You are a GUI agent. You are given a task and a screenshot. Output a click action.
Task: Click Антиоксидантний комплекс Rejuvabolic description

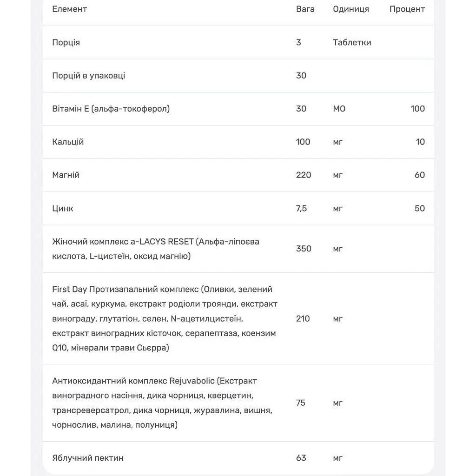tap(162, 403)
